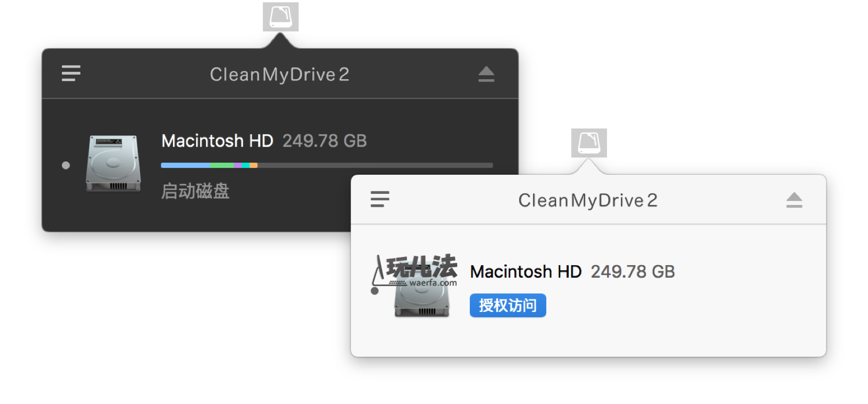Viewport: 868px width, 404px height.
Task: Click Macintosh HD name in dark panel
Action: point(217,141)
